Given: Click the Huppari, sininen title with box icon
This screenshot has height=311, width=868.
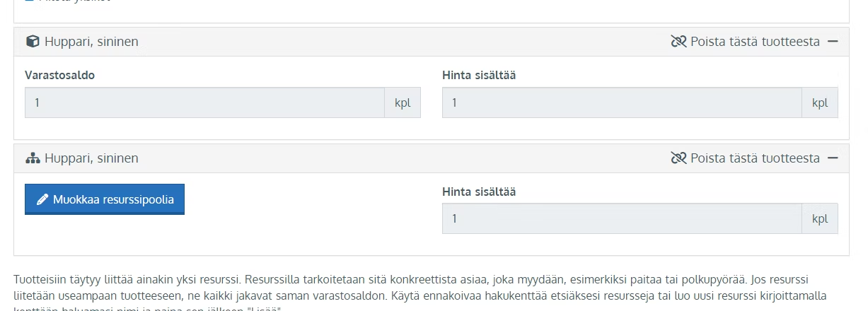Looking at the screenshot, I should pos(91,42).
